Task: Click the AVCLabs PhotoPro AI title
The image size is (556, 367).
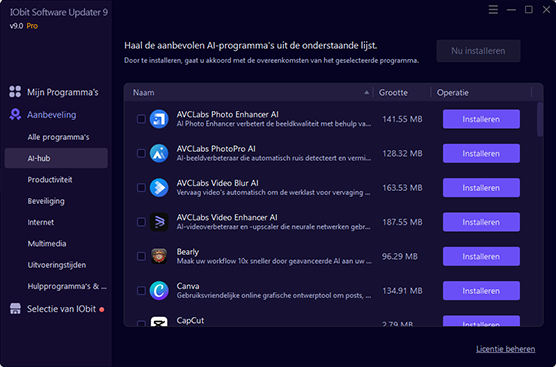Action: pos(216,149)
